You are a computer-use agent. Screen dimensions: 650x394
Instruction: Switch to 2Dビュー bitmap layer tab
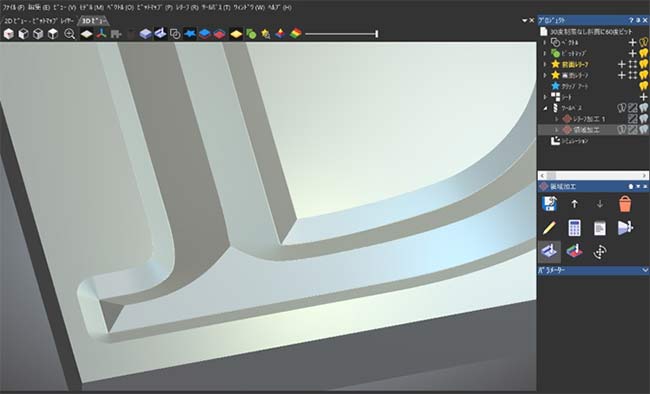(x=39, y=20)
